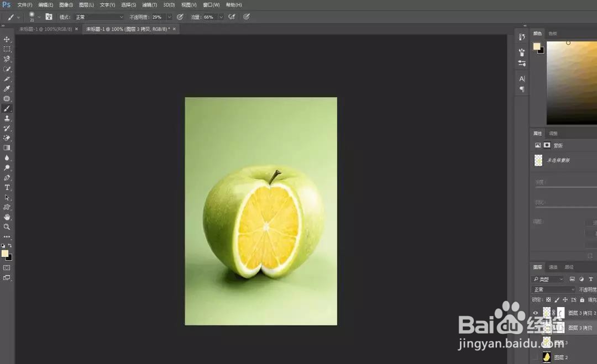Select the Lasso tool
The width and height of the screenshot is (597, 364).
7,59
